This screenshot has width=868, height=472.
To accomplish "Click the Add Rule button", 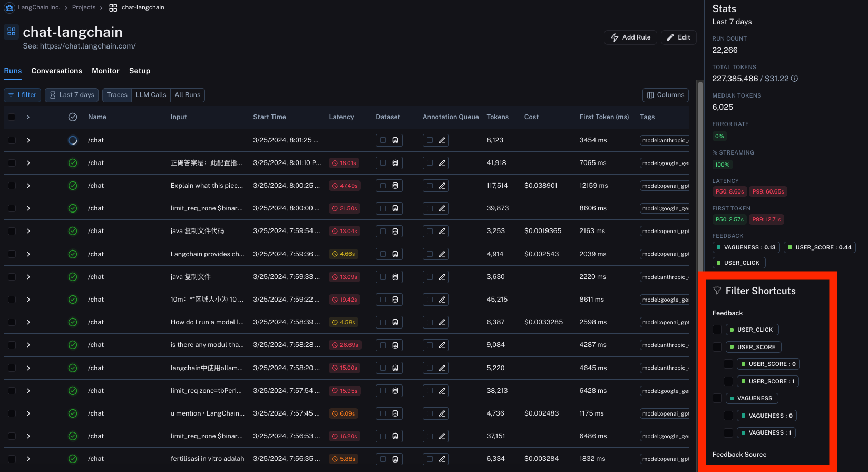I will click(630, 37).
